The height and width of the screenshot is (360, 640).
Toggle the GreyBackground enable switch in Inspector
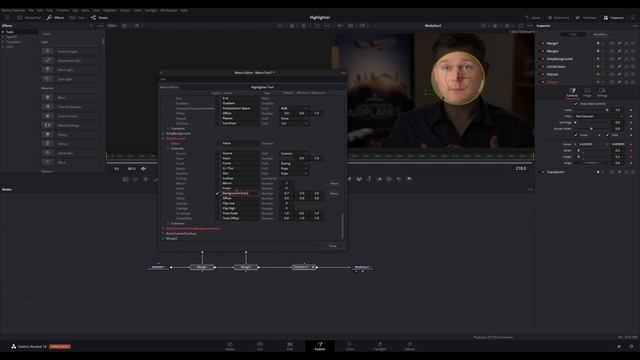coord(542,59)
